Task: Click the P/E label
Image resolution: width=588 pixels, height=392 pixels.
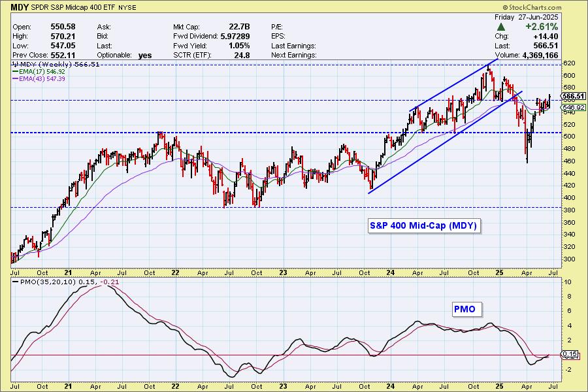Action: (277, 27)
